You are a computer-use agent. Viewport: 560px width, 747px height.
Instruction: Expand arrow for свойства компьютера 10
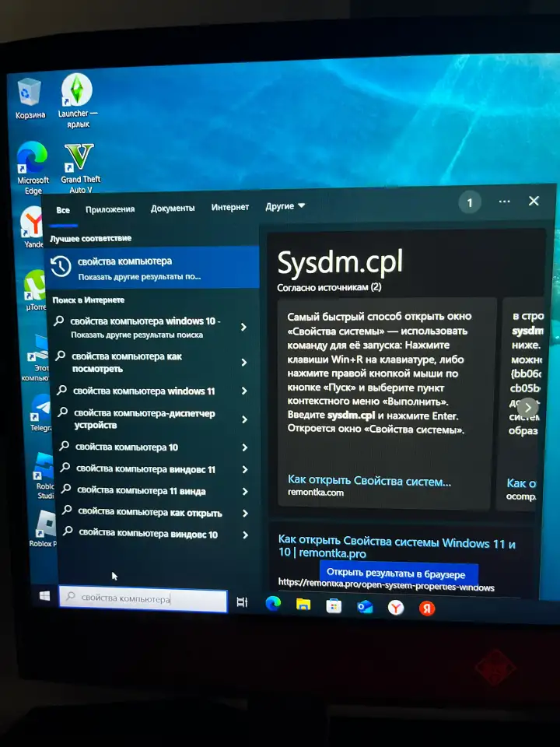[245, 447]
